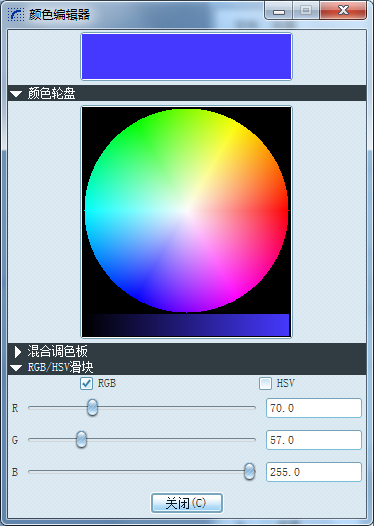Click the R value field 70.0

coord(314,408)
